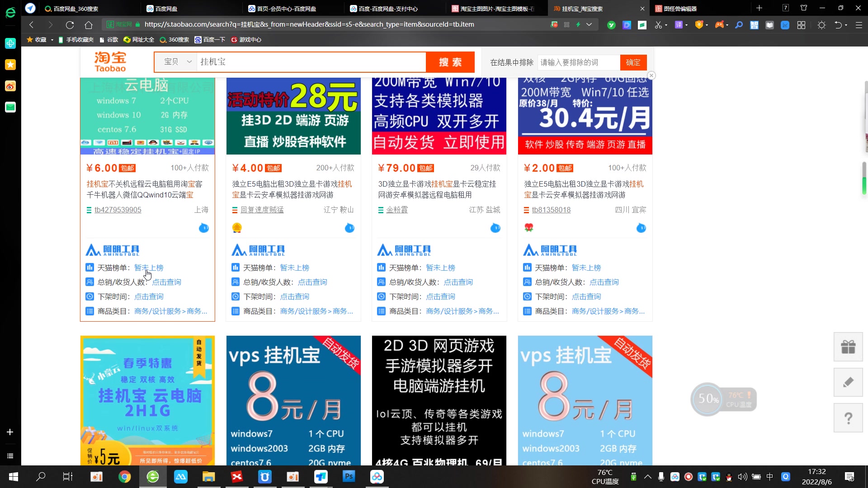Click the green mail sidebar icon
This screenshot has height=488, width=868.
click(x=10, y=107)
